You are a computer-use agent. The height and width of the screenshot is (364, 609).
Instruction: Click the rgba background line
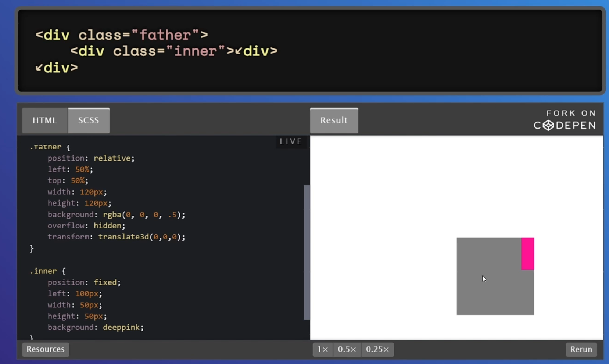tap(116, 215)
